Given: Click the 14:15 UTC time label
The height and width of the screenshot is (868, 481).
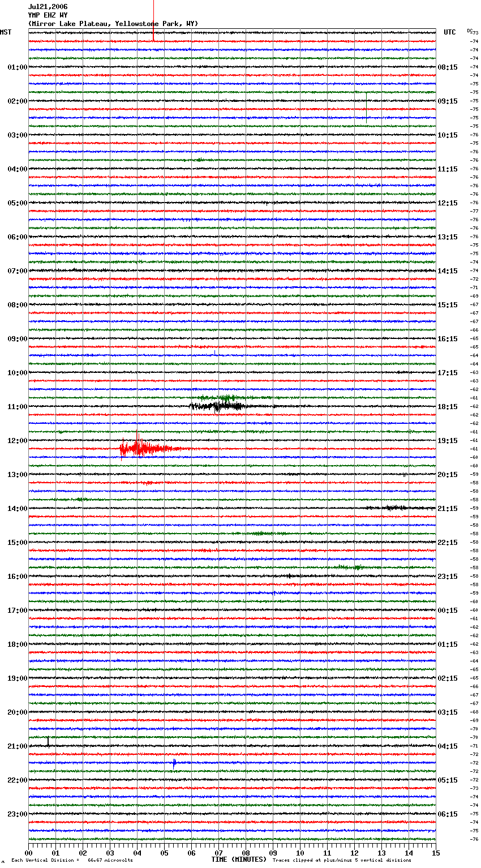Looking at the screenshot, I should click(448, 271).
